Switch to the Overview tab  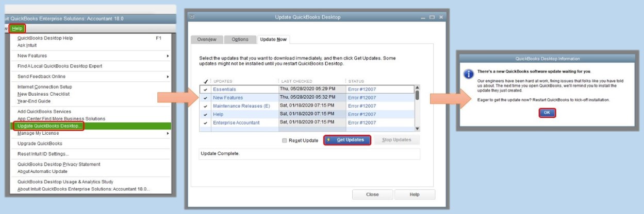207,40
